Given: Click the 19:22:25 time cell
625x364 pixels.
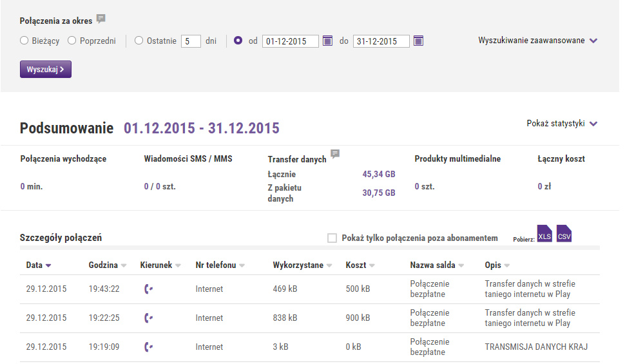Looking at the screenshot, I should pyautogui.click(x=104, y=318).
